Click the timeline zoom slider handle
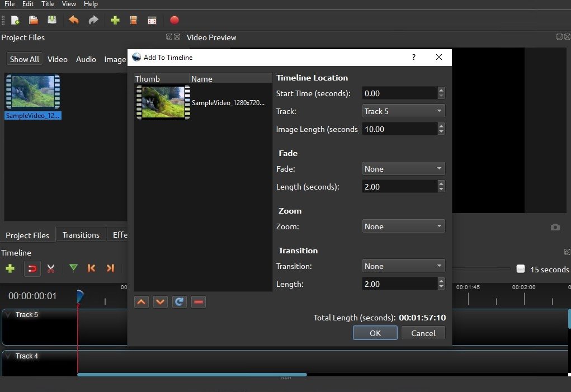The height and width of the screenshot is (392, 571). [521, 269]
